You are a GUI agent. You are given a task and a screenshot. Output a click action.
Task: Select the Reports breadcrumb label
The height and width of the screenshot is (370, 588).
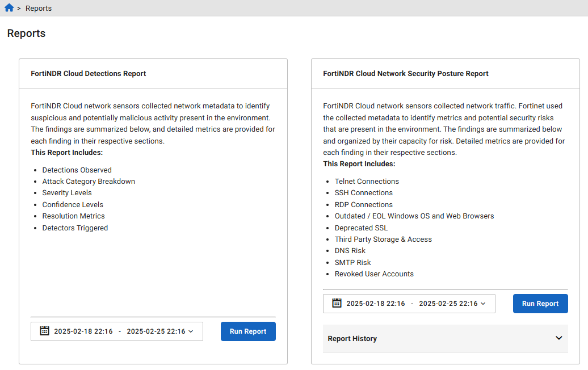click(39, 8)
